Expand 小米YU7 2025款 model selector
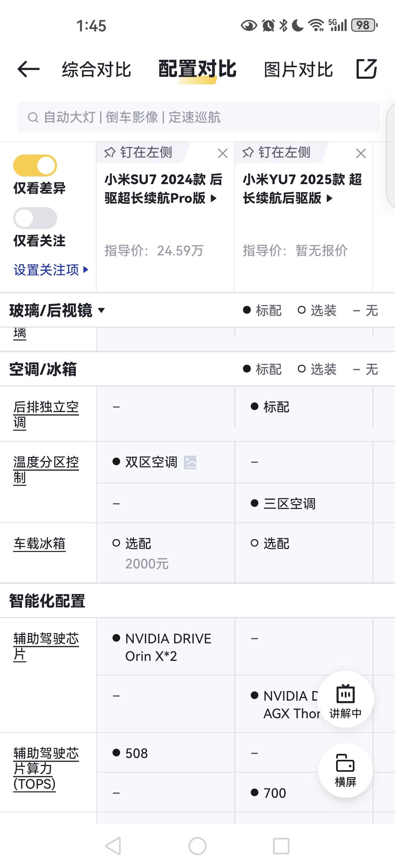 click(302, 189)
